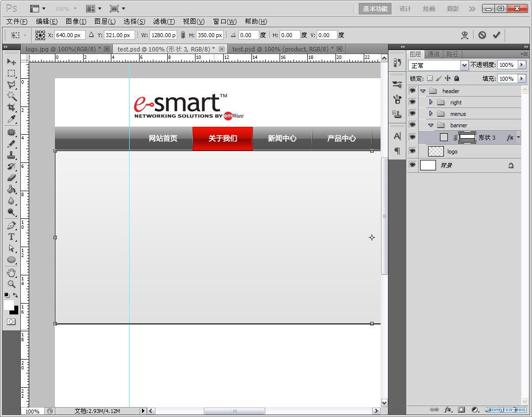Viewport: 532px width, 417px height.
Task: Click the 形状 3 fill color thumbnail
Action: (444, 137)
